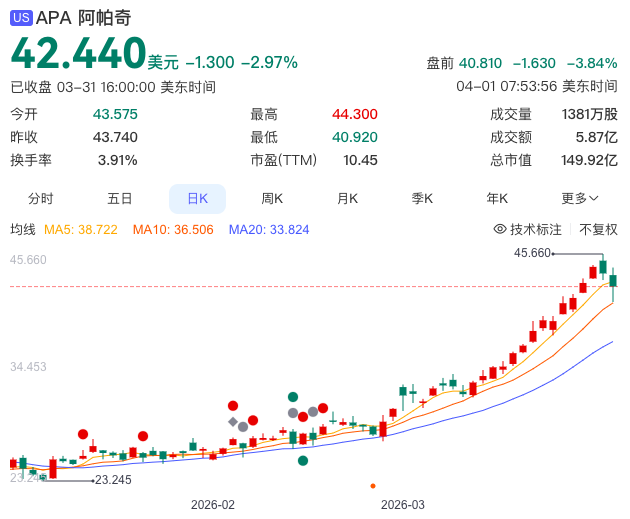Viewport: 630px width, 519px height.
Task: Click the 均线 label
Action: [x=23, y=230]
